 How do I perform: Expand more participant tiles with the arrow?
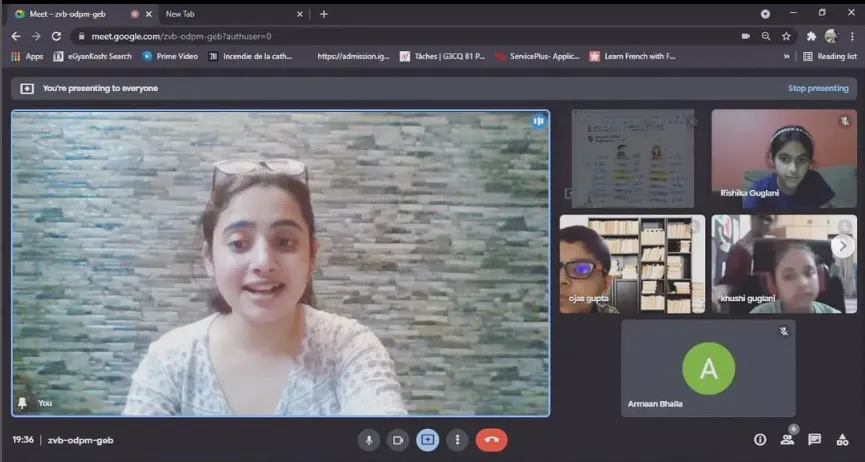[842, 245]
